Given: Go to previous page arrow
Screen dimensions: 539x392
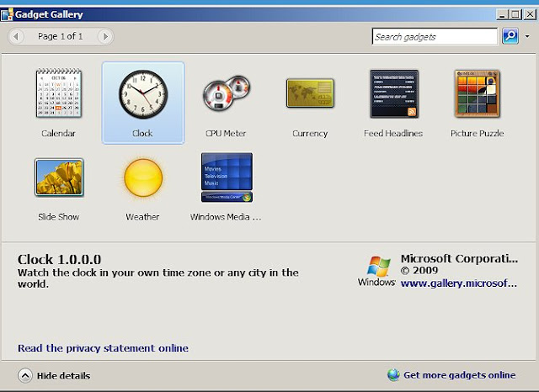Looking at the screenshot, I should tap(16, 36).
